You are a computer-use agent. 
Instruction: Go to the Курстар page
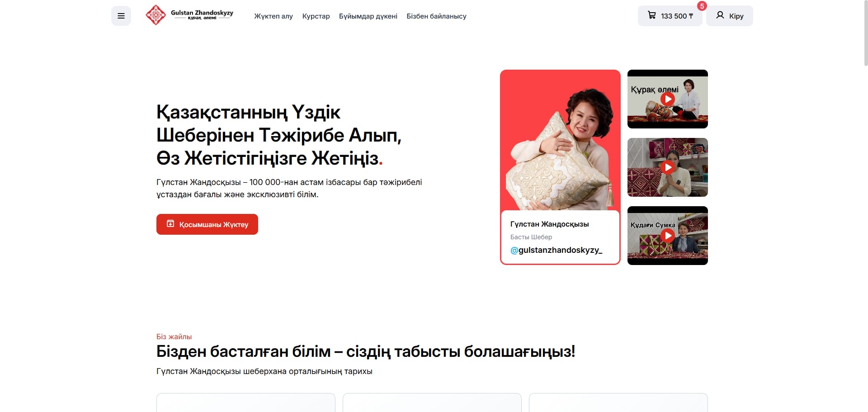pyautogui.click(x=316, y=16)
